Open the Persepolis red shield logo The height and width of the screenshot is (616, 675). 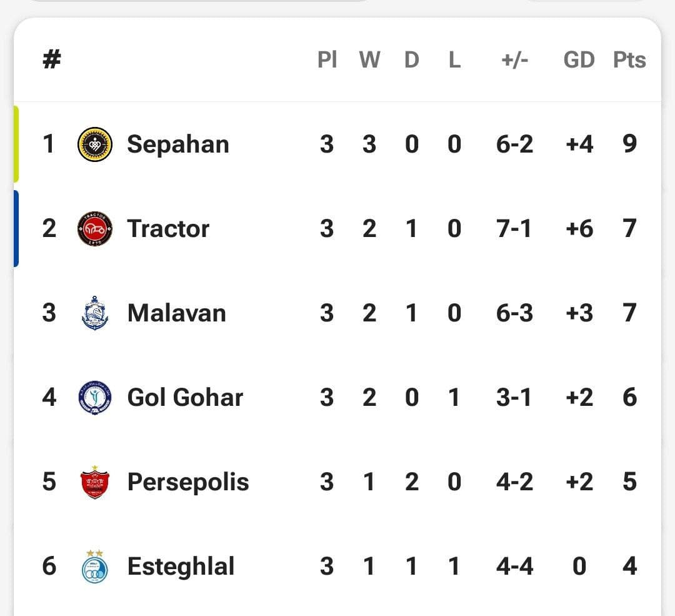click(x=95, y=482)
